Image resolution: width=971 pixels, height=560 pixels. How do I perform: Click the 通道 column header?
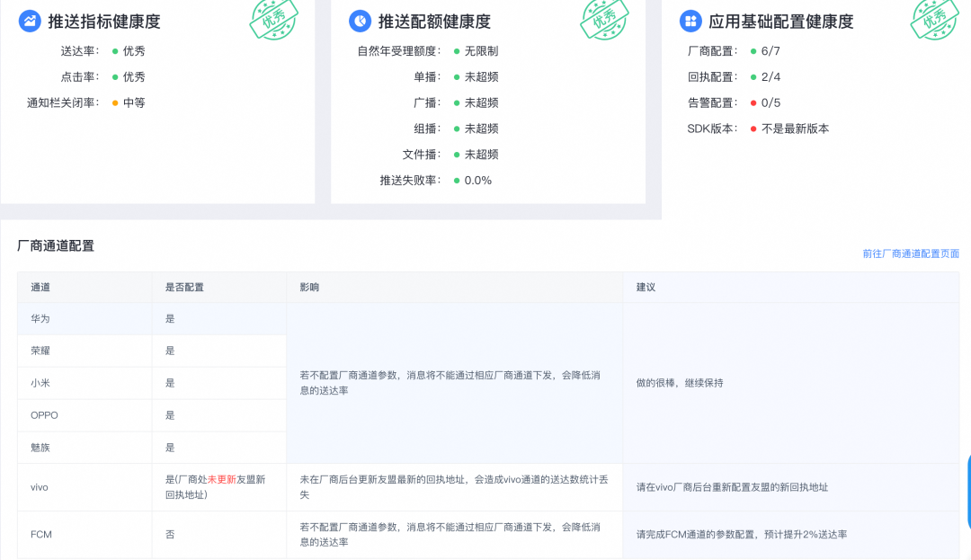click(x=40, y=287)
